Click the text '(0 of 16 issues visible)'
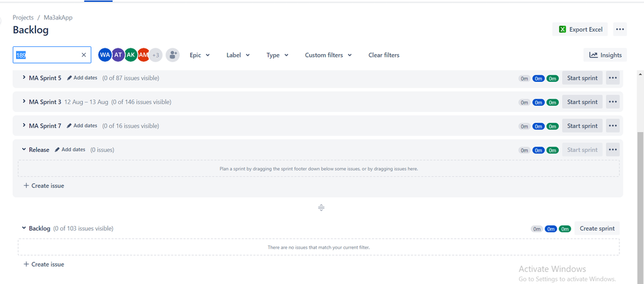This screenshot has width=644, height=284. (131, 126)
